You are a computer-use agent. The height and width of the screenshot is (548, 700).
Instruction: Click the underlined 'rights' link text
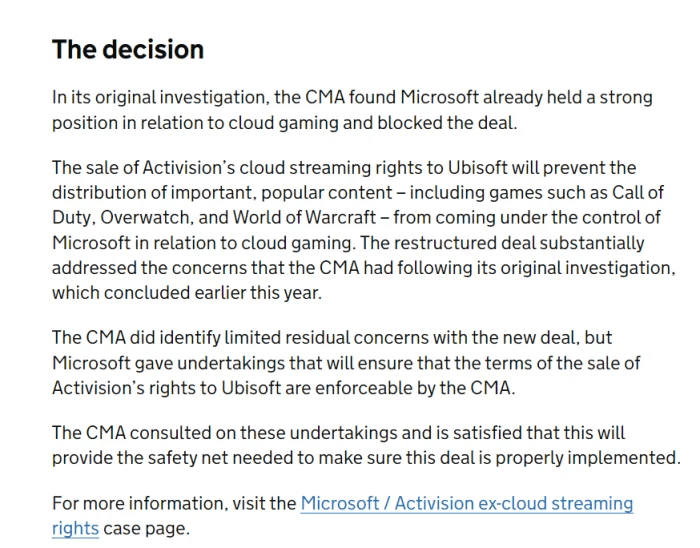(75, 528)
